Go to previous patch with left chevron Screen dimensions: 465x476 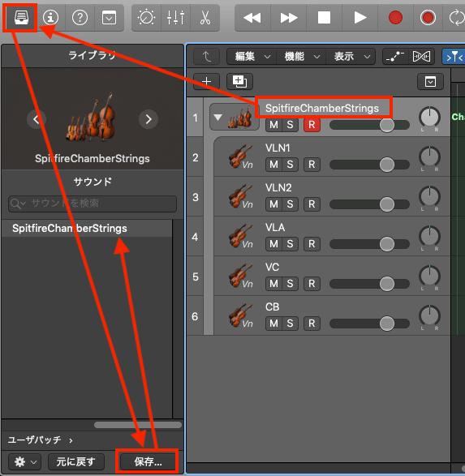(x=37, y=119)
